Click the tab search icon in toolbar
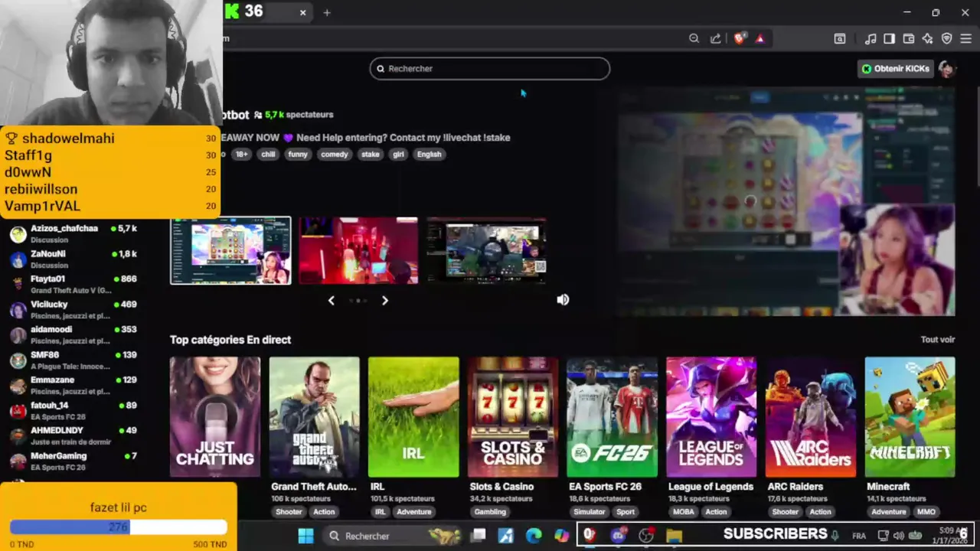Image resolution: width=980 pixels, height=551 pixels. pos(840,38)
